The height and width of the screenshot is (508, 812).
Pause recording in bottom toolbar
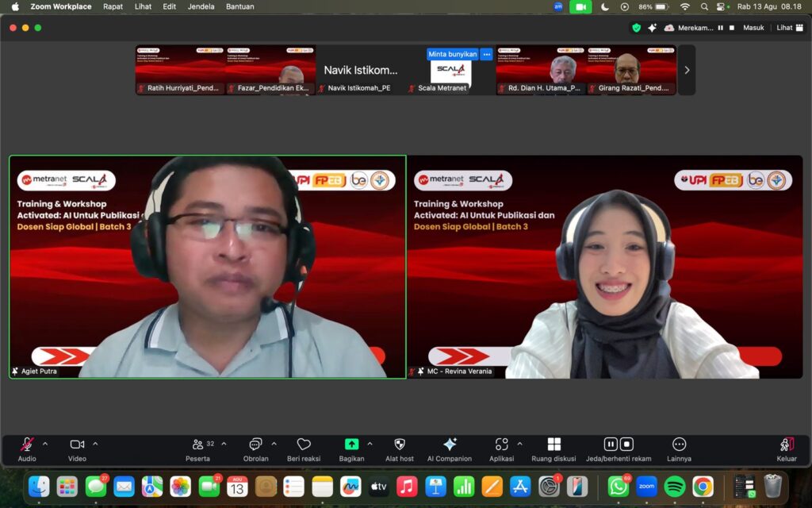pyautogui.click(x=611, y=444)
